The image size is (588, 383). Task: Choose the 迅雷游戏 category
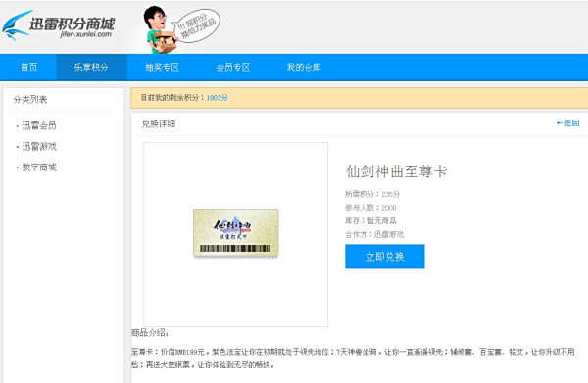[x=39, y=147]
